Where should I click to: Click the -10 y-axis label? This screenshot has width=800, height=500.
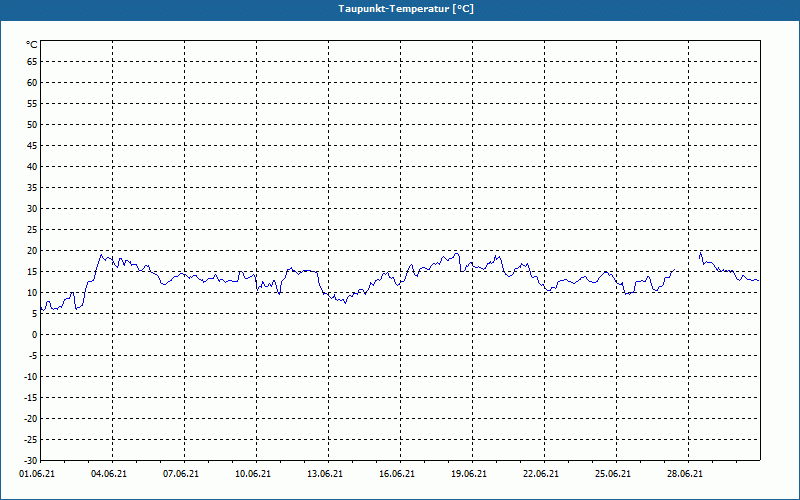pyautogui.click(x=31, y=377)
